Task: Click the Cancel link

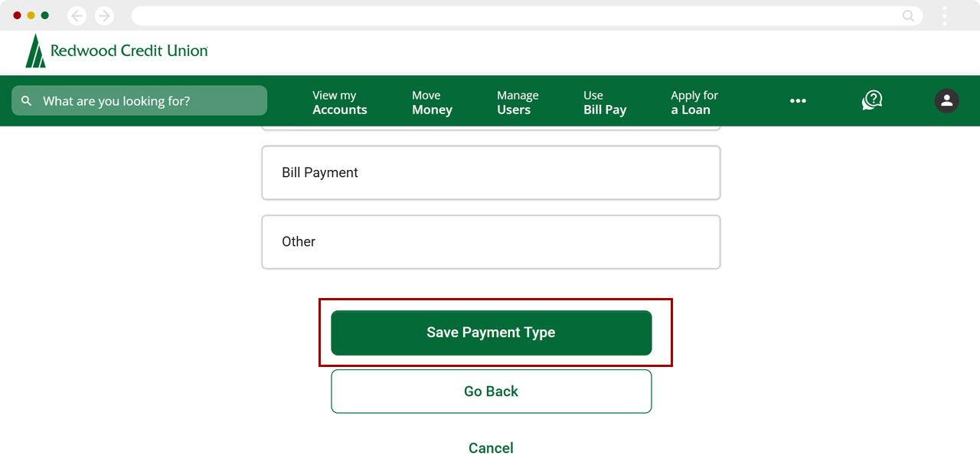Action: coord(491,448)
